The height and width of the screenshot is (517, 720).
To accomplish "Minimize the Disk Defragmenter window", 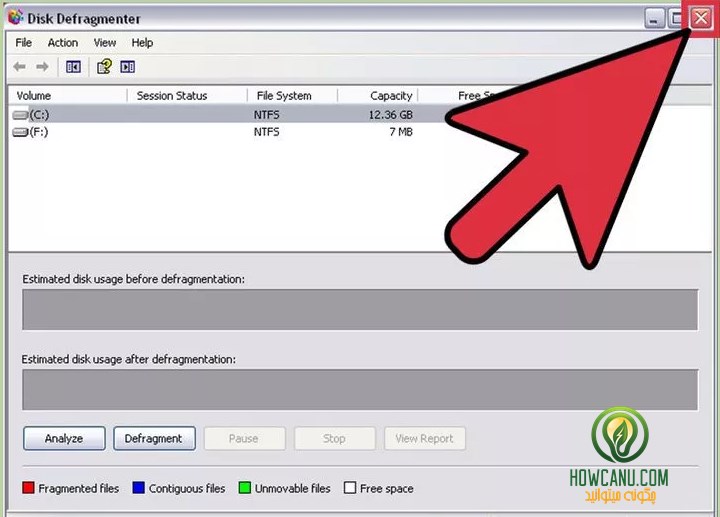I will coord(654,18).
